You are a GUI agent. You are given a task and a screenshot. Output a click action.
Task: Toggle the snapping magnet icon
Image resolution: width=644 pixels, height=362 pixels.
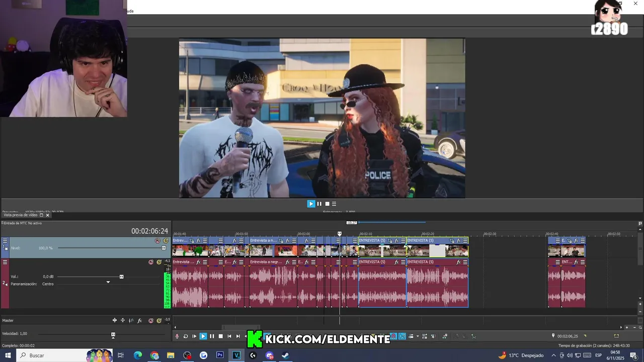(393, 336)
